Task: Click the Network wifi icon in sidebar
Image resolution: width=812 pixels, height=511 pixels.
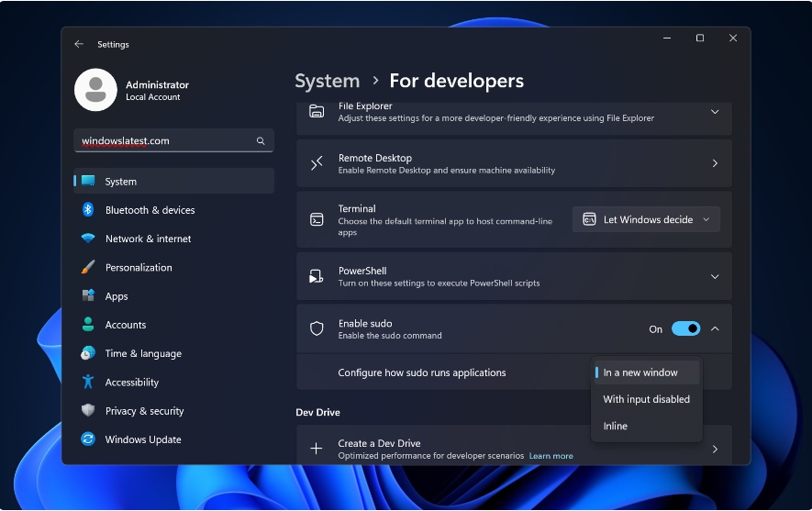Action: [88, 239]
